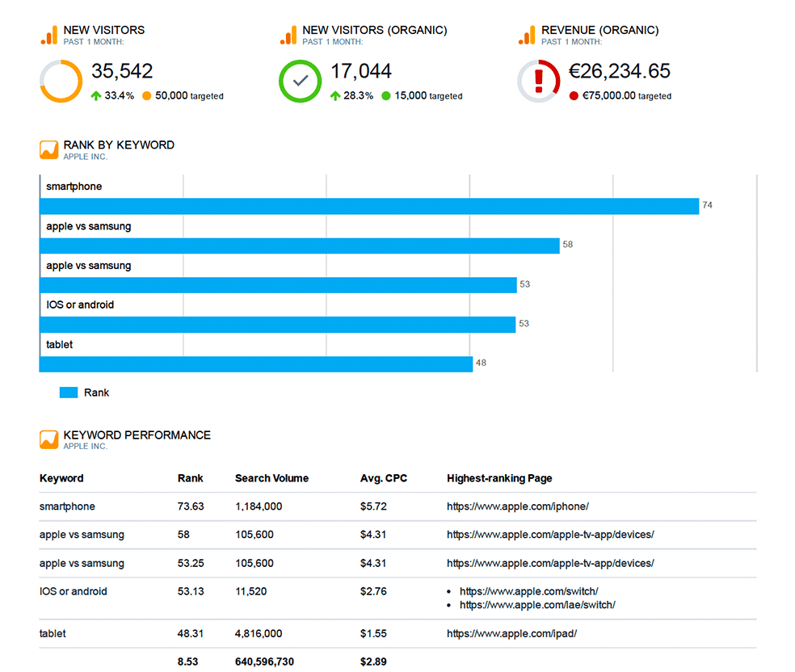Click the orange dot beside 50,000 targeted
This screenshot has height=672, width=795.
click(146, 96)
